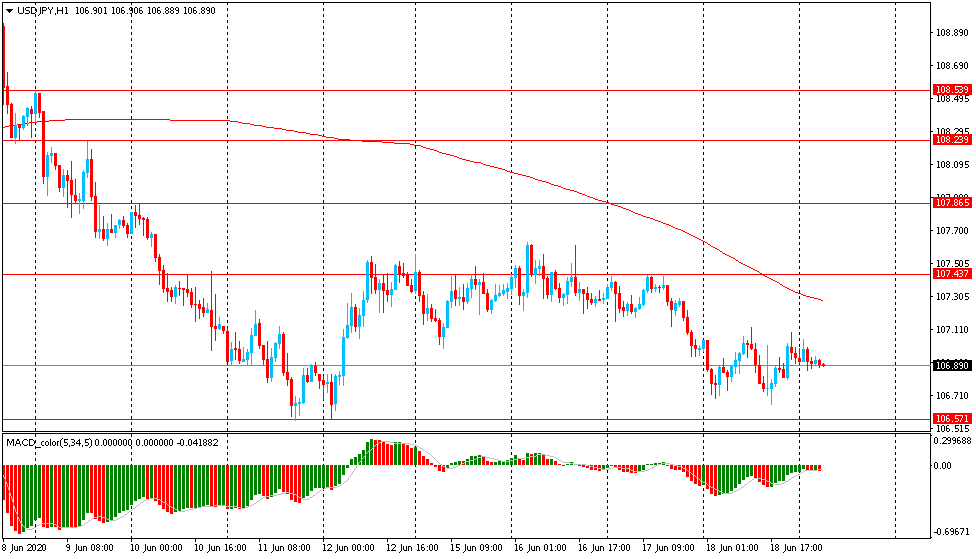Screen dimensions: 976x559
Task: Click the 18 Jun 17:00 time label
Action: (x=796, y=548)
